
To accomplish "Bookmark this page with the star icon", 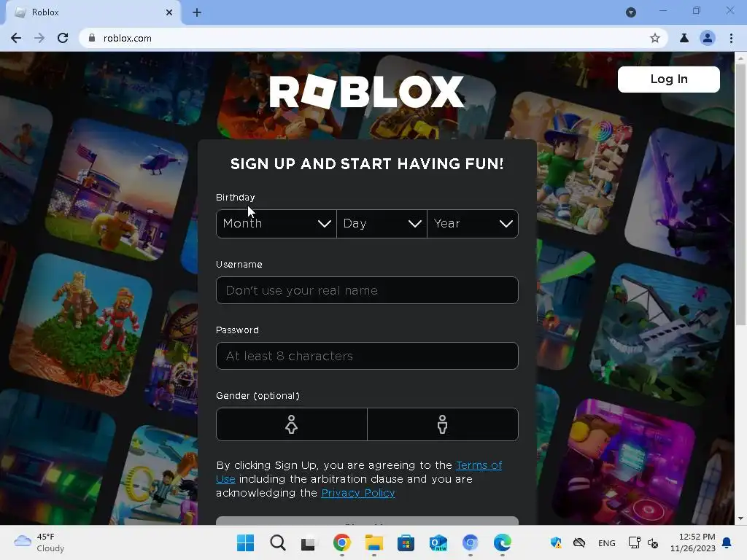I will pyautogui.click(x=655, y=38).
